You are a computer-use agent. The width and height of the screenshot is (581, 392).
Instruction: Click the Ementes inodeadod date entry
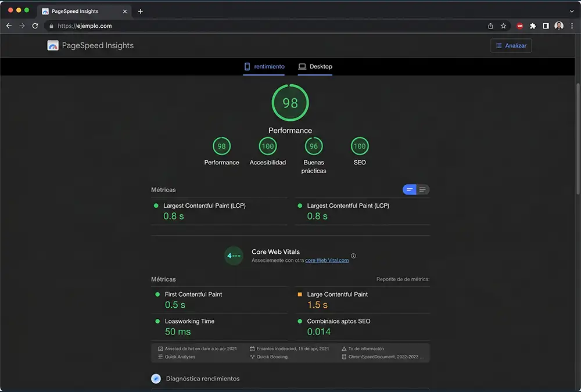pyautogui.click(x=289, y=348)
